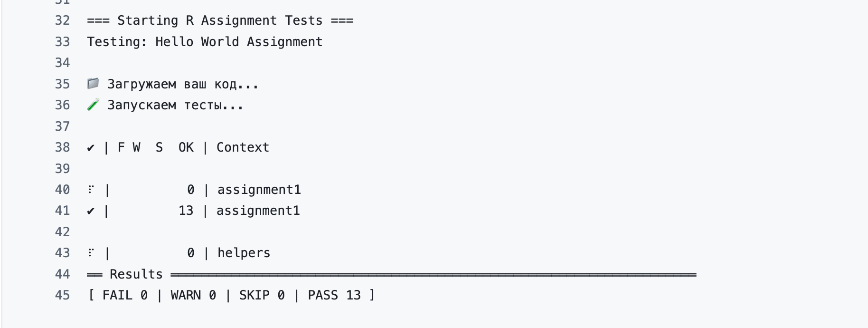Click the test tube emoji on line 36
The image size is (868, 328).
[93, 105]
